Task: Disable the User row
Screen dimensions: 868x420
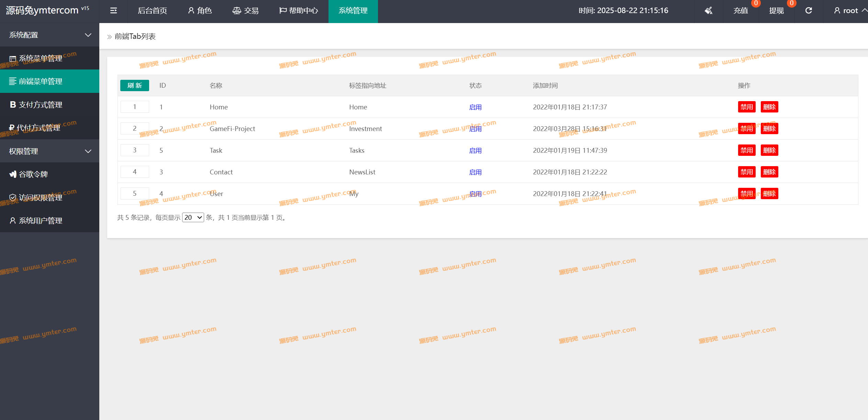Action: [747, 194]
